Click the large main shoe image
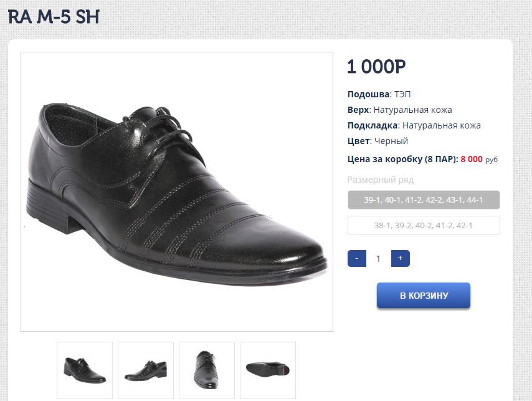Screen dimensions: 532x401 coord(177,191)
